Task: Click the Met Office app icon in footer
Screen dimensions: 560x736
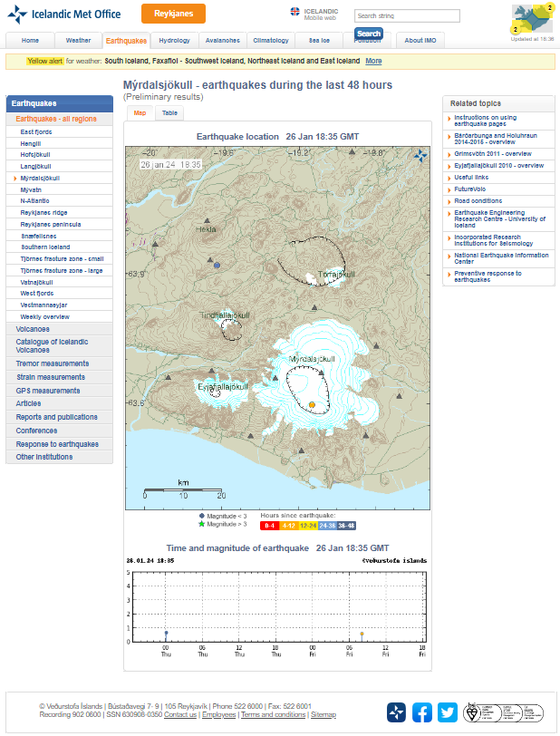Action: (397, 712)
